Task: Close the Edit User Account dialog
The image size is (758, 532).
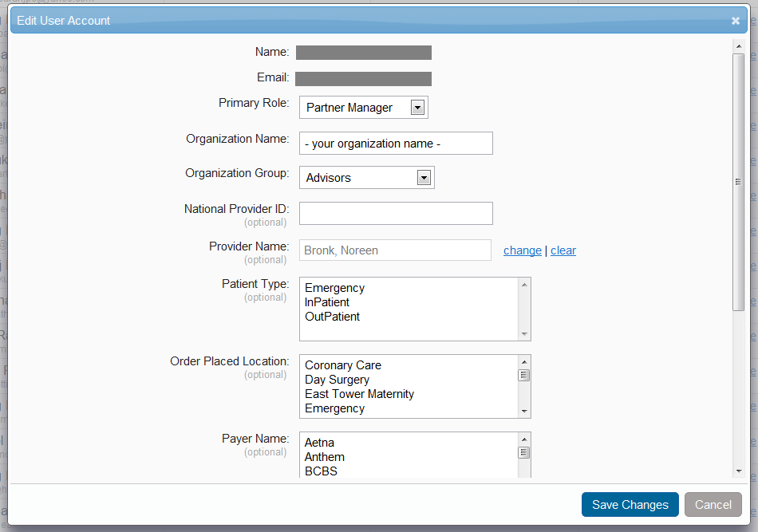Action: [735, 21]
